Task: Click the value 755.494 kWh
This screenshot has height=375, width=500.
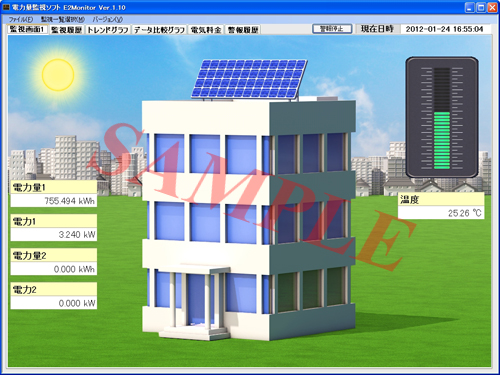Action: [x=54, y=201]
